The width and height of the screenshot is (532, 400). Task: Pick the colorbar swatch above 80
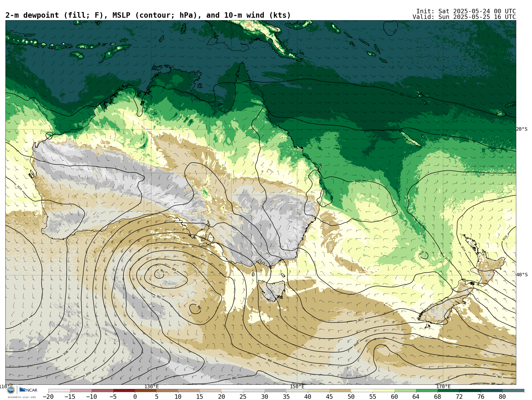point(513,391)
